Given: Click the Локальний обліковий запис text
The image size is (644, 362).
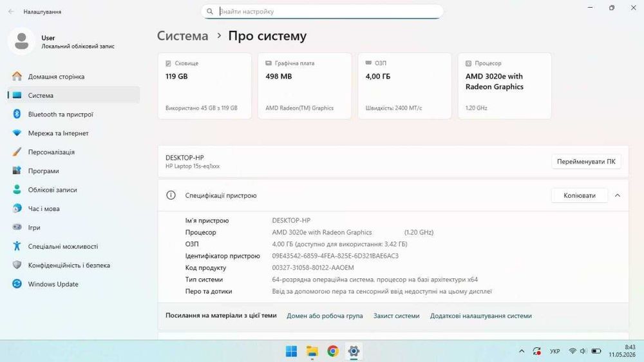Looking at the screenshot, I should (78, 46).
